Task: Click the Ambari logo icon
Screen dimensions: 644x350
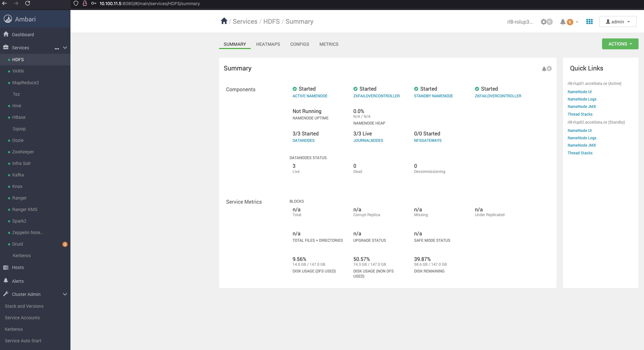Action: point(8,19)
